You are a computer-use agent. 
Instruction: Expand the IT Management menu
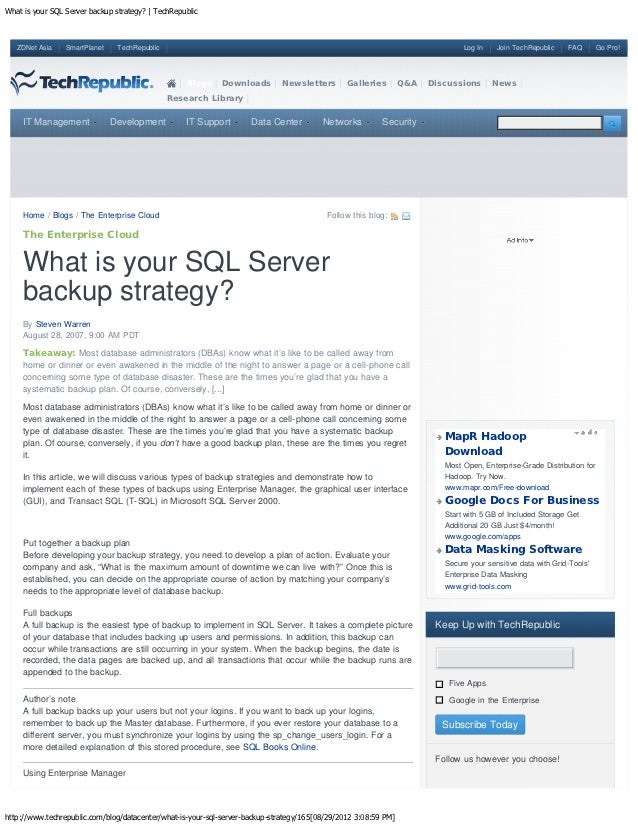click(x=59, y=122)
